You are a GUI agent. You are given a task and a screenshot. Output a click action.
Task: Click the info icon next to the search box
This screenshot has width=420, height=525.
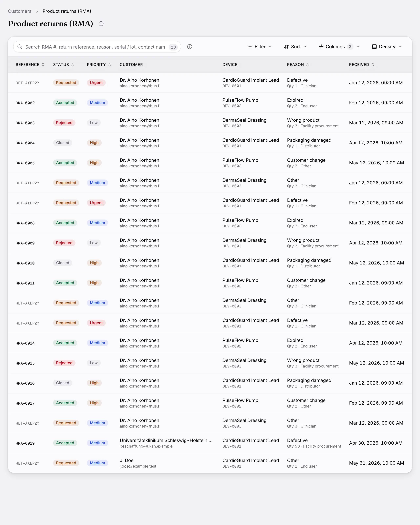[190, 47]
